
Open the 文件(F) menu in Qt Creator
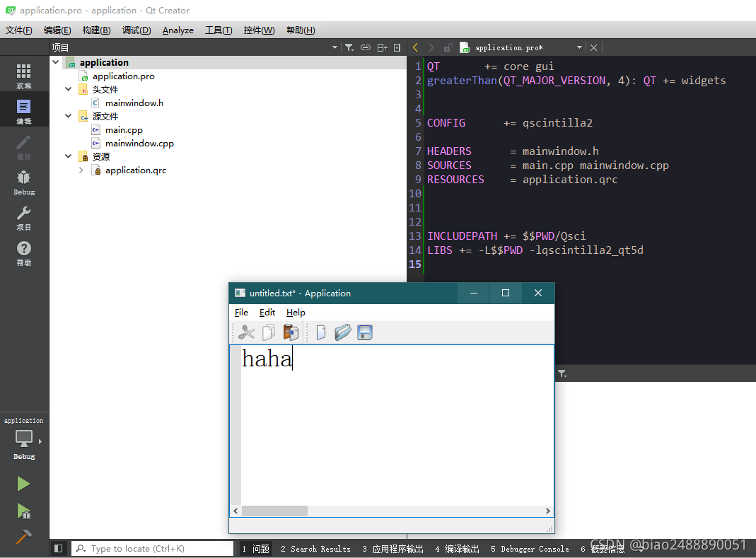tap(19, 30)
